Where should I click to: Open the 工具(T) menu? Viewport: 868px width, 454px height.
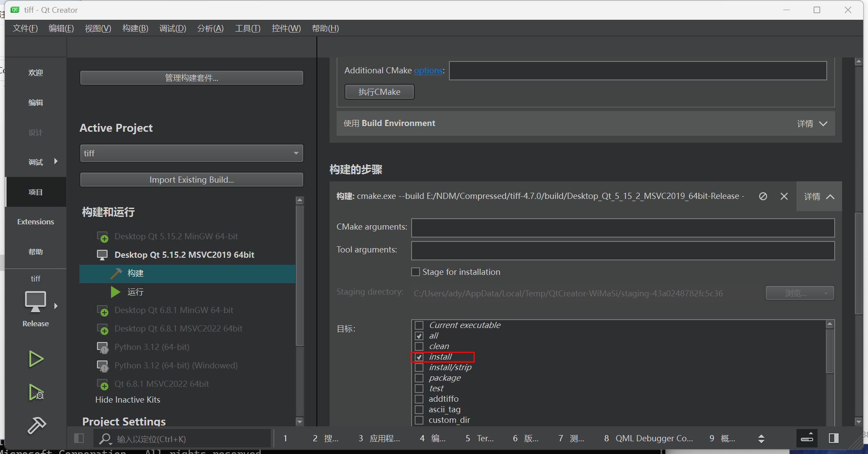[247, 29]
